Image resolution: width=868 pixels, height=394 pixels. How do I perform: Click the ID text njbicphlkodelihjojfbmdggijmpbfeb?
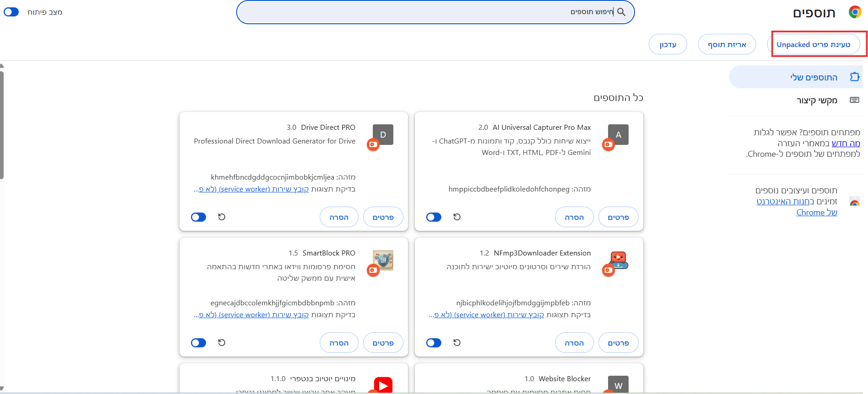513,303
